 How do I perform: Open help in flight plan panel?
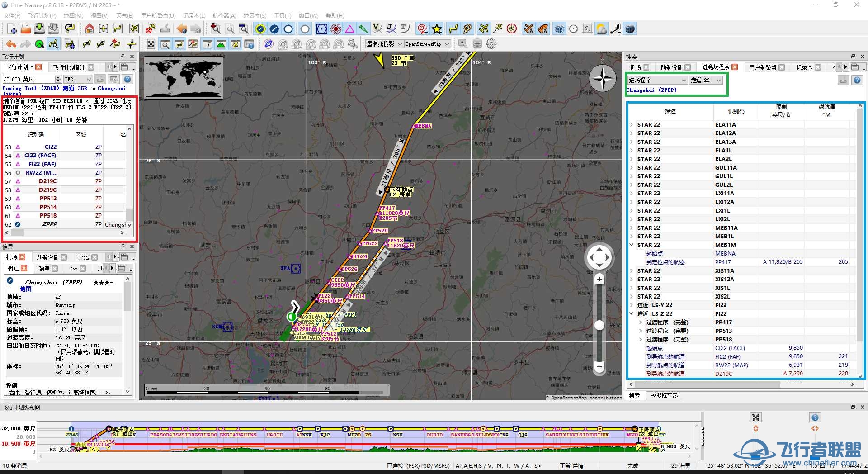click(128, 79)
